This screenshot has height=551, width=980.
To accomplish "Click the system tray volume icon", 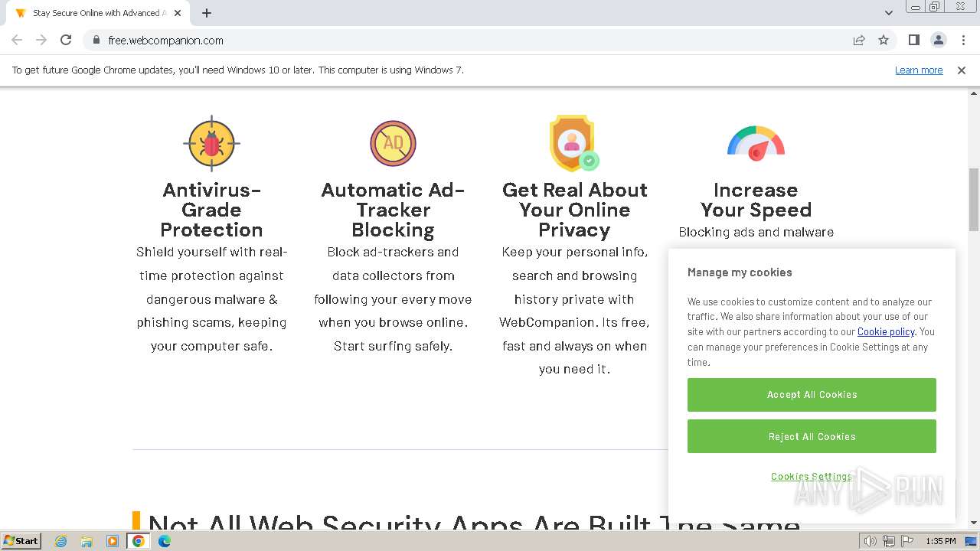I will (870, 541).
